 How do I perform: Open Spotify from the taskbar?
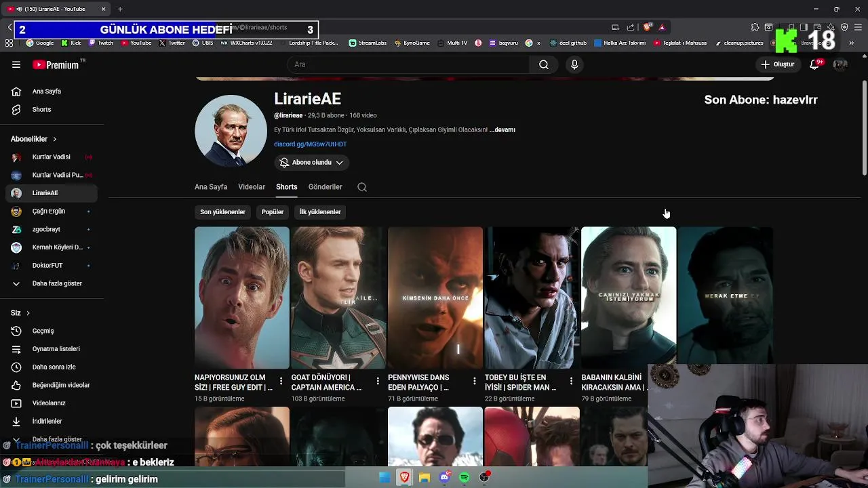point(465,477)
